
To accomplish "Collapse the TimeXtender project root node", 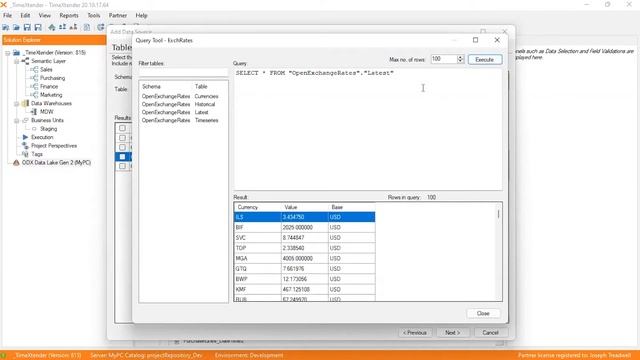I will pos(8,53).
